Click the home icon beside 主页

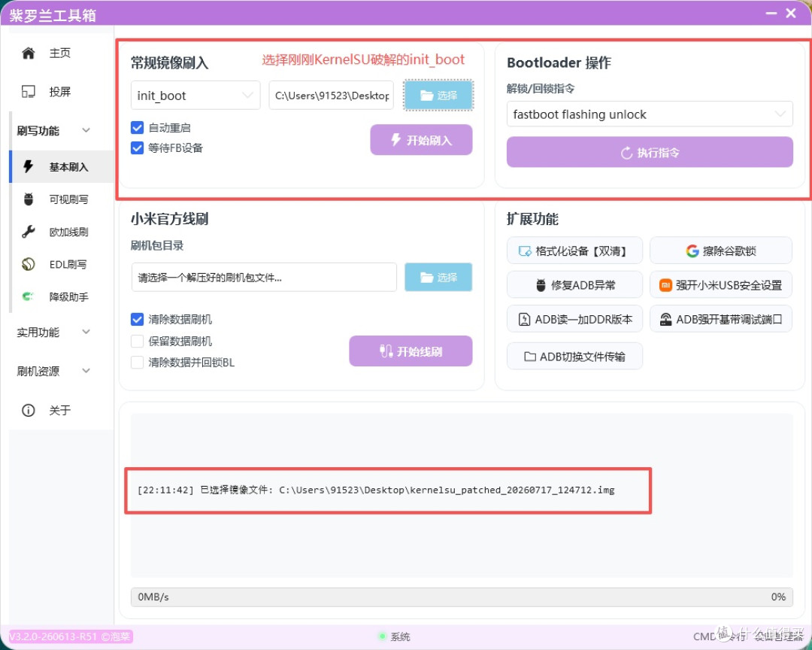pos(28,53)
